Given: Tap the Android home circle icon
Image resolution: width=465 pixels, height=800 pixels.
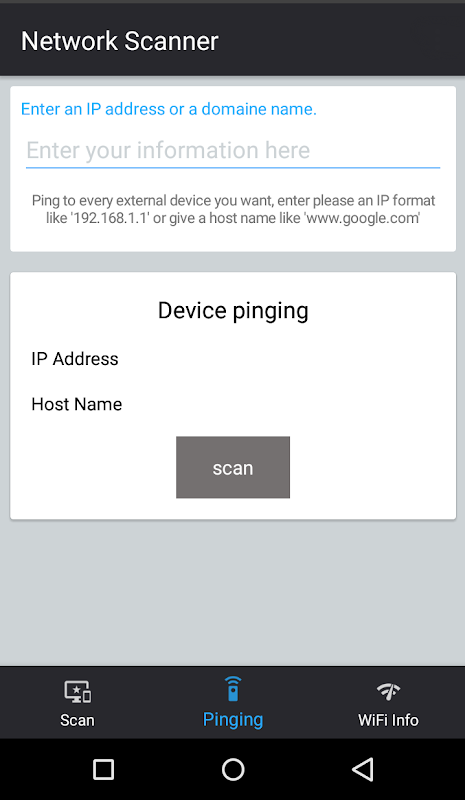Looking at the screenshot, I should click(x=233, y=769).
